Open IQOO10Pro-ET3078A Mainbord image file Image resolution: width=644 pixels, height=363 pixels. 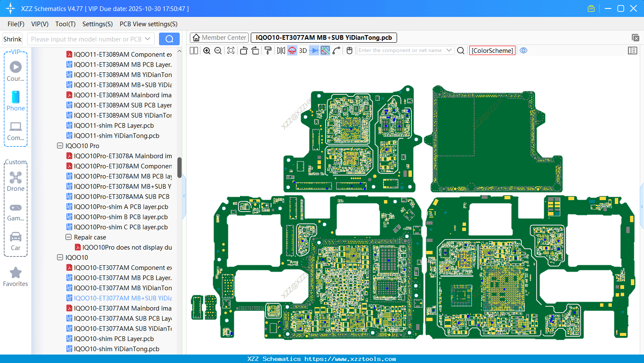[119, 156]
